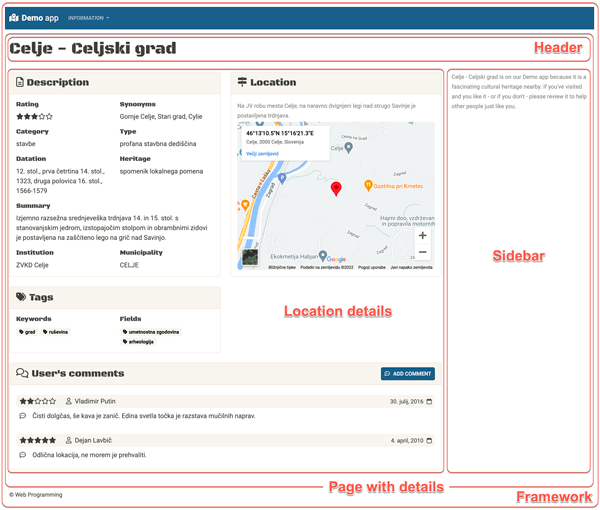The height and width of the screenshot is (510, 600).
Task: Click the user icon beside Vladimir Putin
Action: [68, 401]
